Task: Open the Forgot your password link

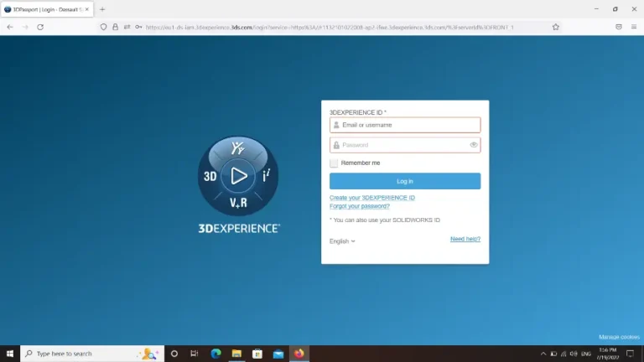Action: [360, 206]
